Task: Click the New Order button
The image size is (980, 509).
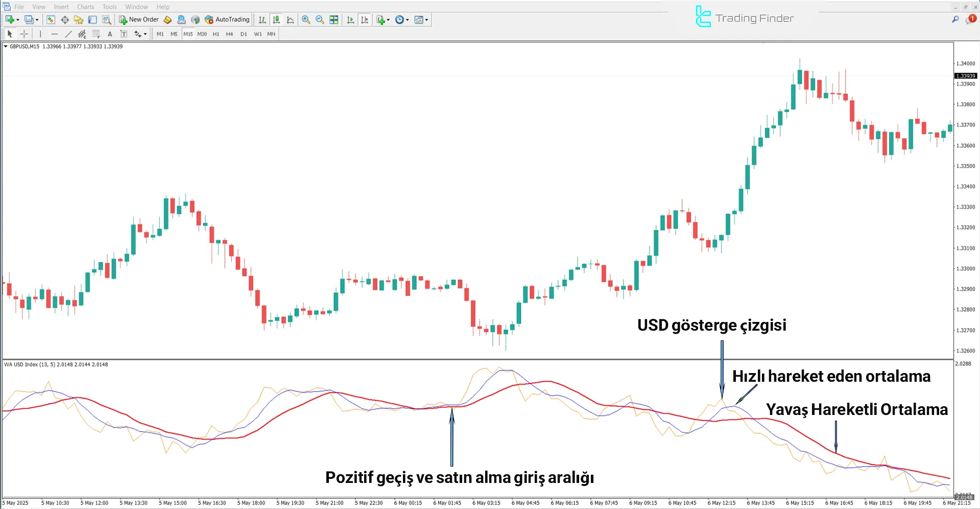Action: click(x=139, y=19)
